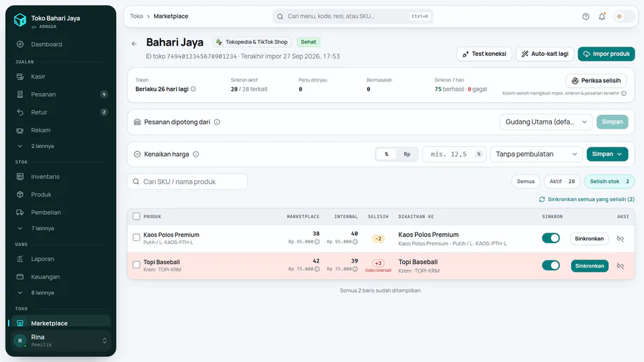Click the Test koneksi button

pos(484,54)
